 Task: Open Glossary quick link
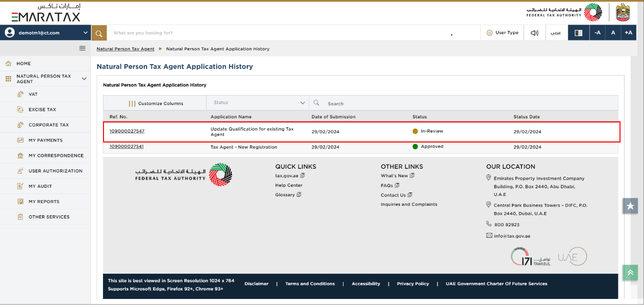[285, 195]
